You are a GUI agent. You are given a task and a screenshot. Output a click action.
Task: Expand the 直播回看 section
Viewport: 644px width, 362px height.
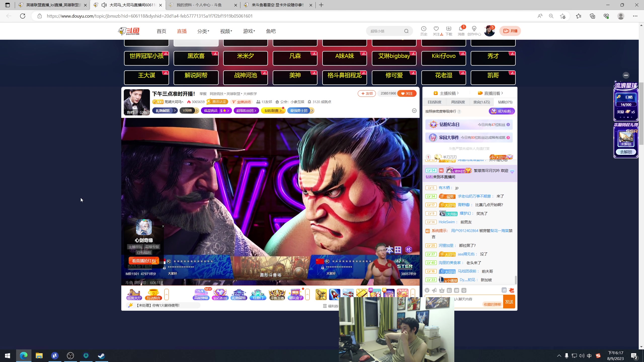click(x=490, y=93)
